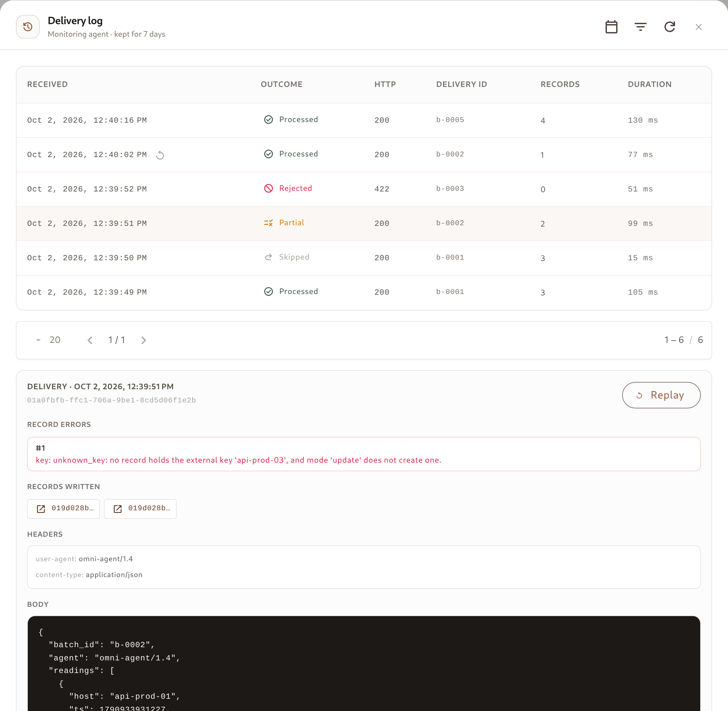
Task: Click the Processed icon in 12:40:02 PM row
Action: [268, 154]
